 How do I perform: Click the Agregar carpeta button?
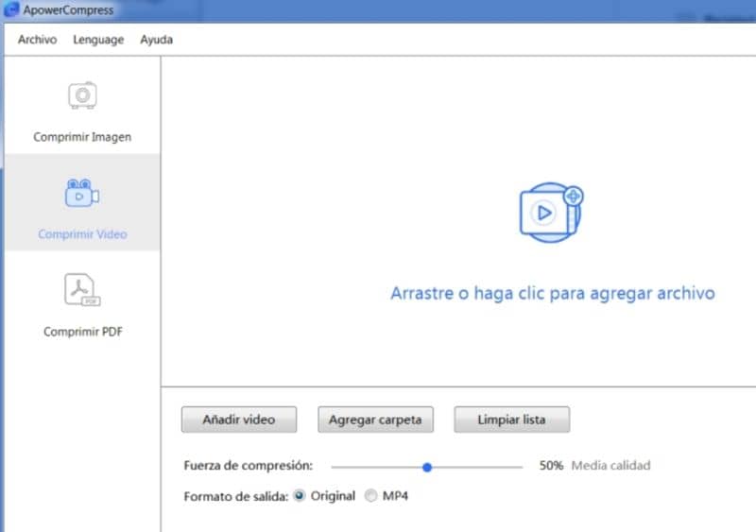click(x=375, y=420)
